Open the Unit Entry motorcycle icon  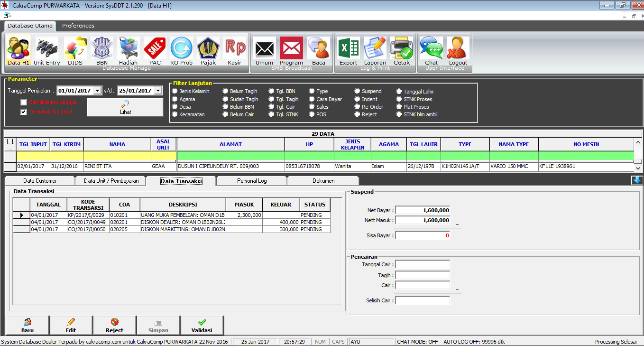[46, 49]
